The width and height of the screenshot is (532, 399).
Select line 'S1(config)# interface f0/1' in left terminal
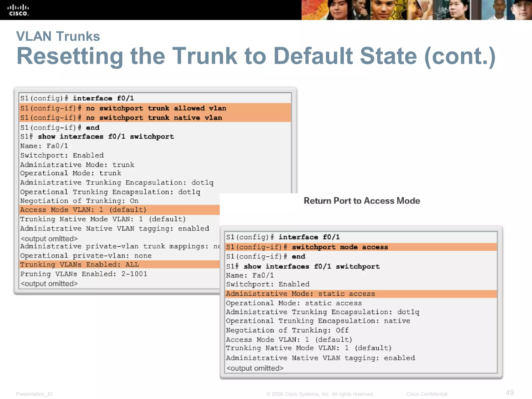pos(77,98)
